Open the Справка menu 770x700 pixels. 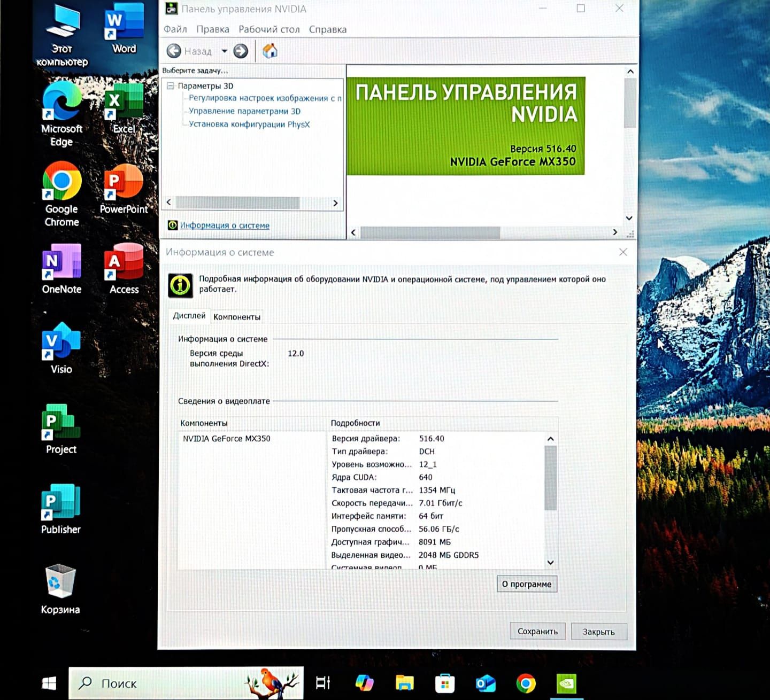tap(327, 29)
